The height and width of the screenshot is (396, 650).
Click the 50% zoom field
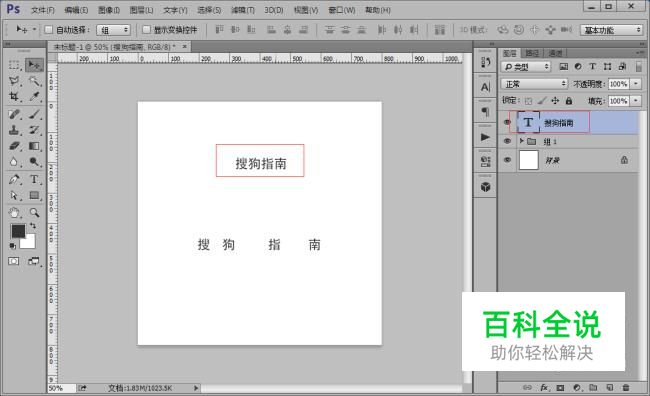[x=61, y=388]
